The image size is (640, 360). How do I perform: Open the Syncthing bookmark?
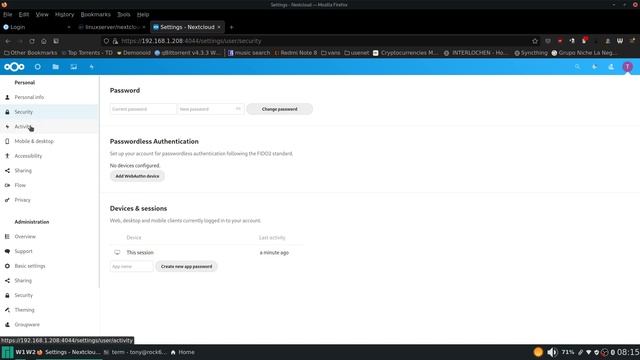[531, 53]
